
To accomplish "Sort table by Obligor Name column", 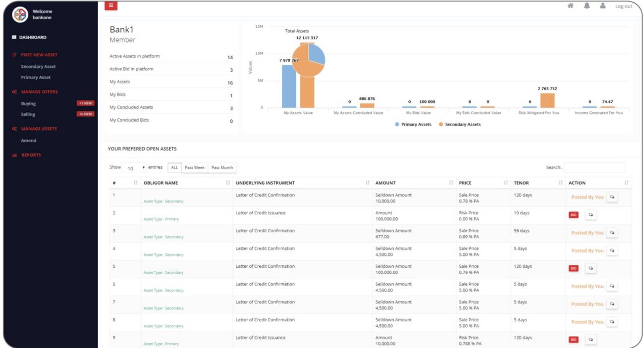I will click(187, 183).
